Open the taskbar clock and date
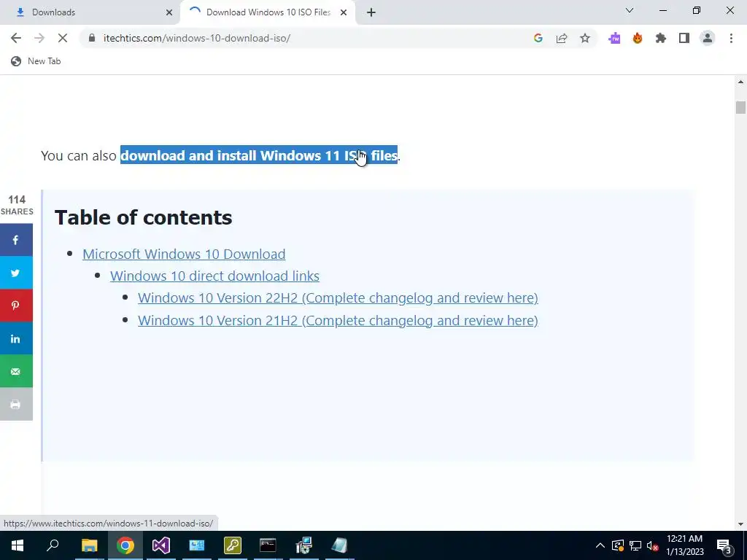Viewport: 747px width, 560px height. [684, 545]
